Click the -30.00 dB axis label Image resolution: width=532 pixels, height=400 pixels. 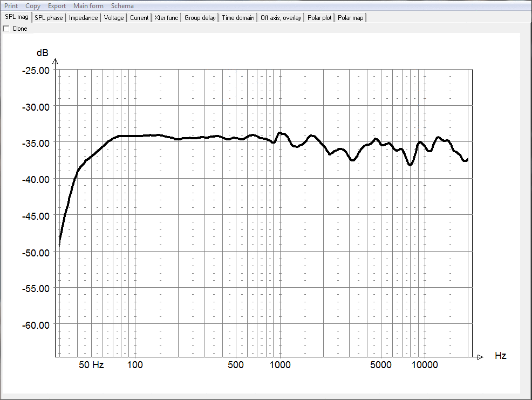[36, 107]
